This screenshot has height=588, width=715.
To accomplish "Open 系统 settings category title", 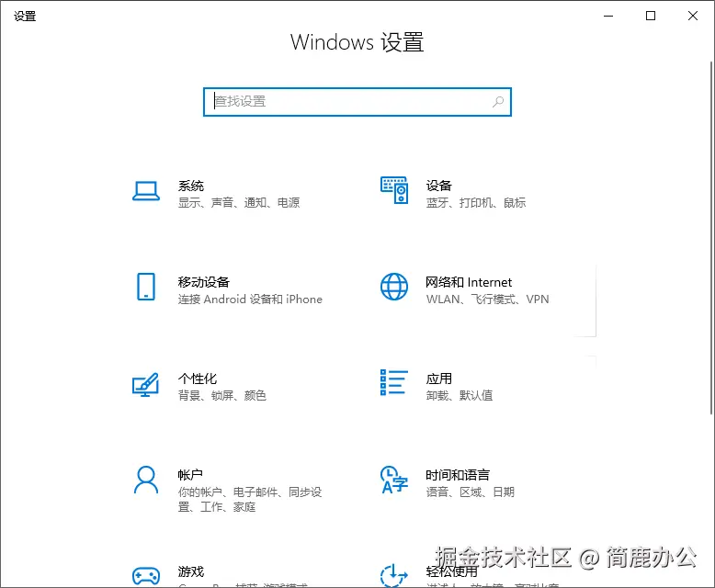I will point(190,186).
